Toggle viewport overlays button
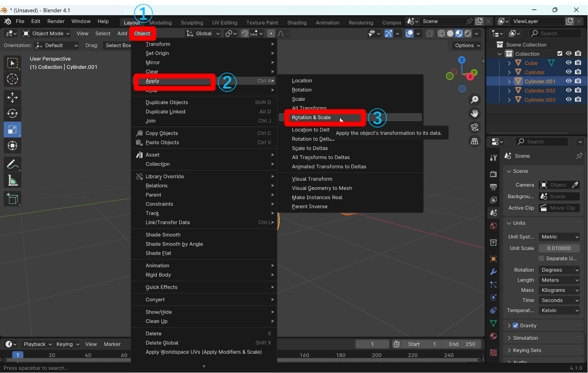Screen dimensions: 588x373 pyautogui.click(x=409, y=34)
